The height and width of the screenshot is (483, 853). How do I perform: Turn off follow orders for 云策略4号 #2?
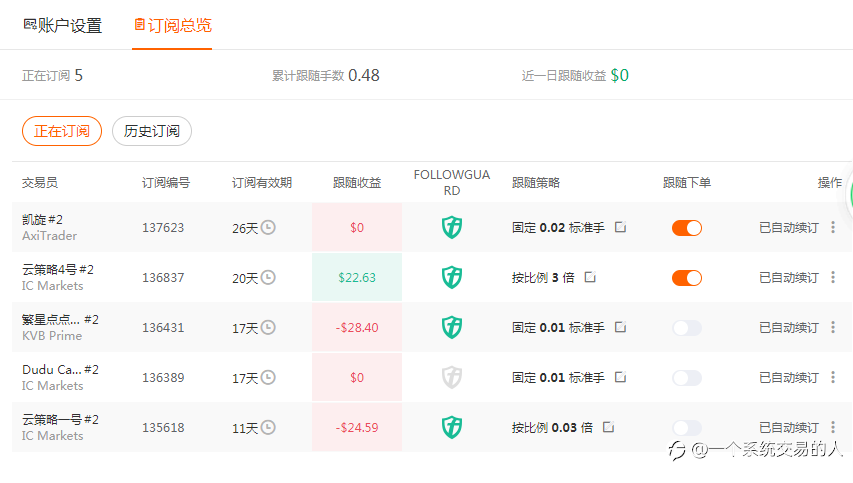point(687,278)
